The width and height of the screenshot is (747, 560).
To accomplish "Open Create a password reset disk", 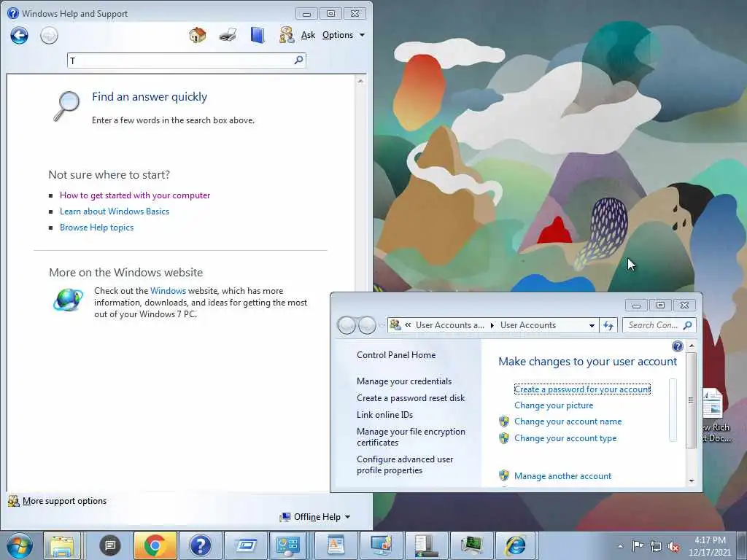I will tap(411, 398).
